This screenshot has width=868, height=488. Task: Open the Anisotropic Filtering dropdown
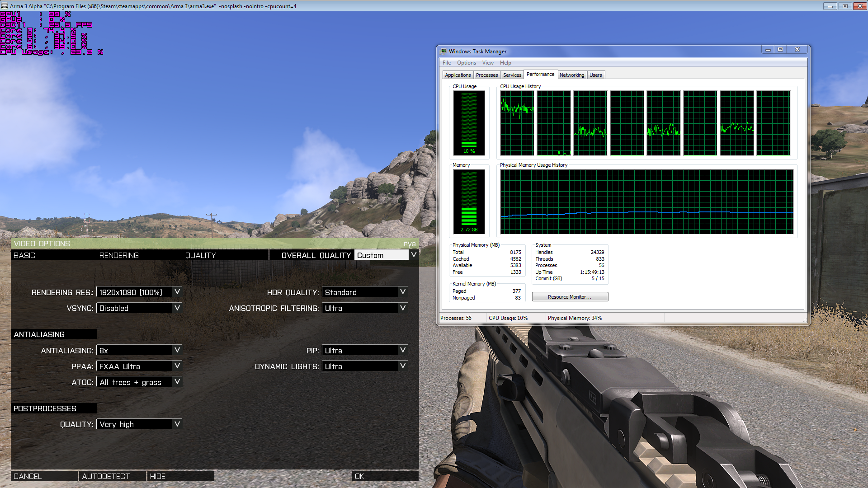point(364,308)
